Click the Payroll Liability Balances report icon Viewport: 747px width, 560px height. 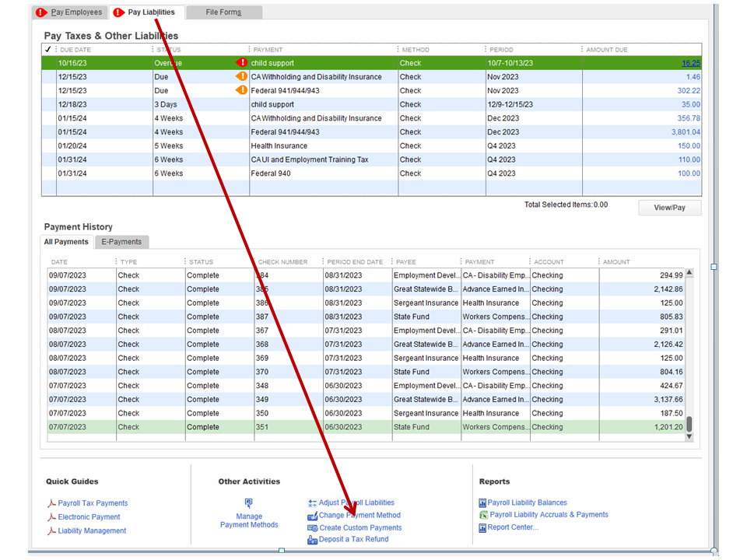click(482, 503)
